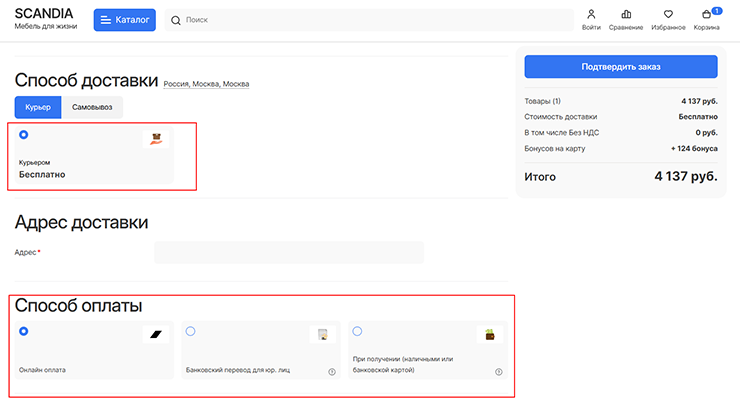Show info for payment on receipt option
Viewport: 740px width, 404px height.
[498, 371]
